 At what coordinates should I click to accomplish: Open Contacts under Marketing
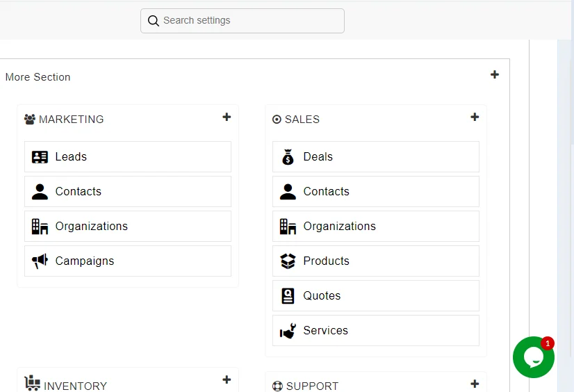coord(79,192)
